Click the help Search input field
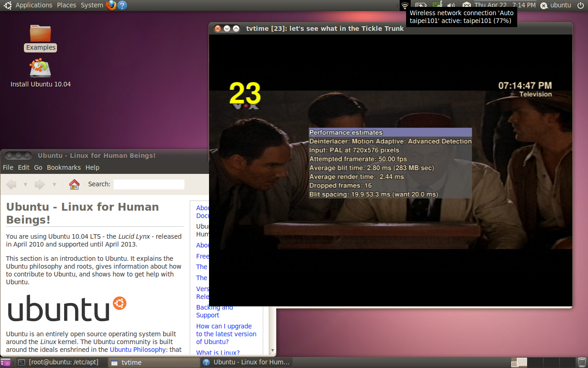Viewport: 588px width, 368px height. click(x=149, y=184)
